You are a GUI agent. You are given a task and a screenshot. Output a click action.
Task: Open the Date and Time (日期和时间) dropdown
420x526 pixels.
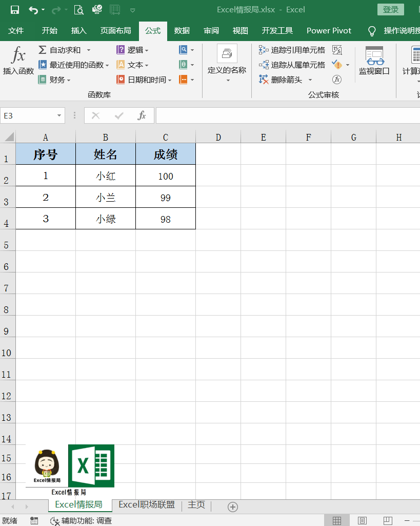coord(143,80)
